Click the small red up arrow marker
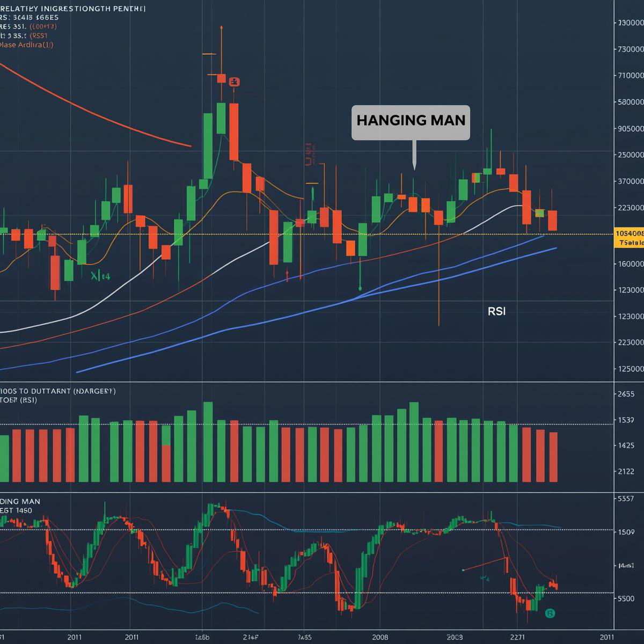Screen dimensions: 644x644 click(287, 276)
